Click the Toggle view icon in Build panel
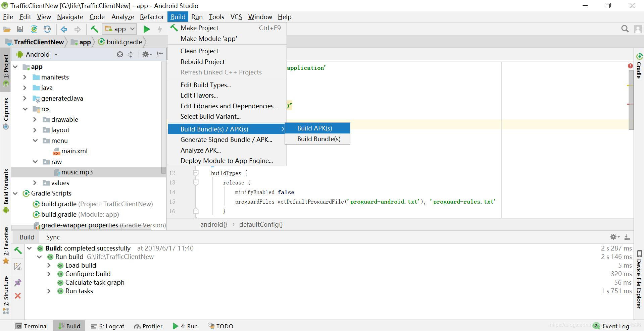Viewport: 644px width, 331px height. (x=18, y=267)
